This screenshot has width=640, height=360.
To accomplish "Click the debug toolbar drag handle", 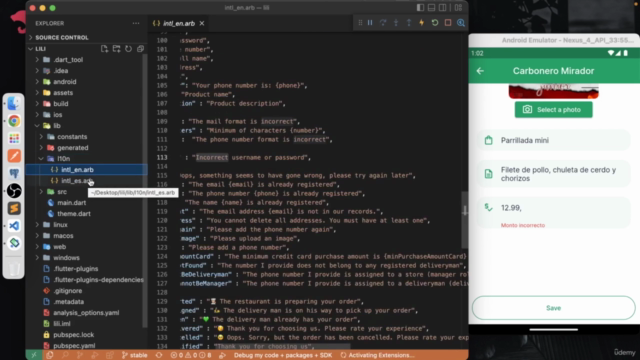I will (360, 23).
